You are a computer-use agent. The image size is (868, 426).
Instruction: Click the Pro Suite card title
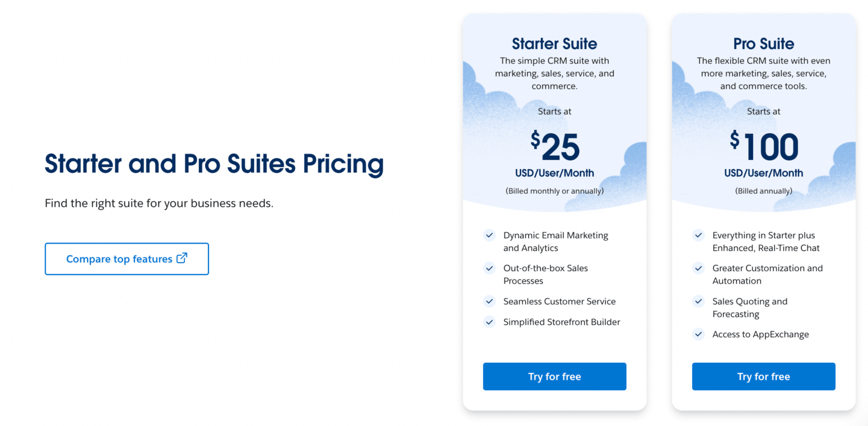point(763,44)
